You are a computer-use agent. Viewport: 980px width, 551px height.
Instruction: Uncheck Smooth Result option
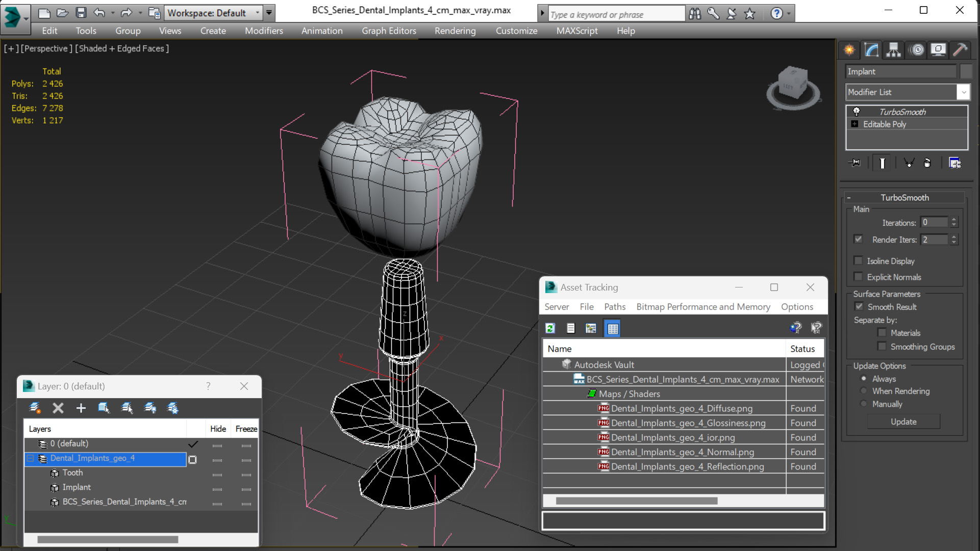click(x=859, y=307)
